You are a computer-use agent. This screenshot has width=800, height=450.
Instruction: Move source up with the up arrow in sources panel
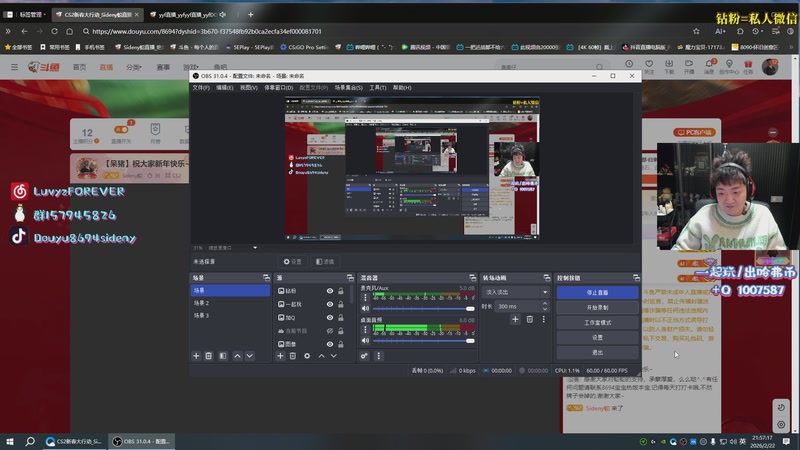(321, 356)
